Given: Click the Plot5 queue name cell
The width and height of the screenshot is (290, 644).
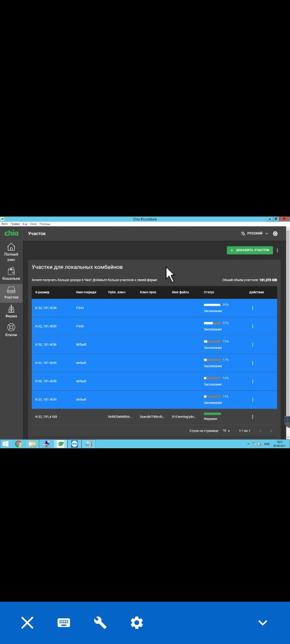Looking at the screenshot, I should tap(80, 326).
